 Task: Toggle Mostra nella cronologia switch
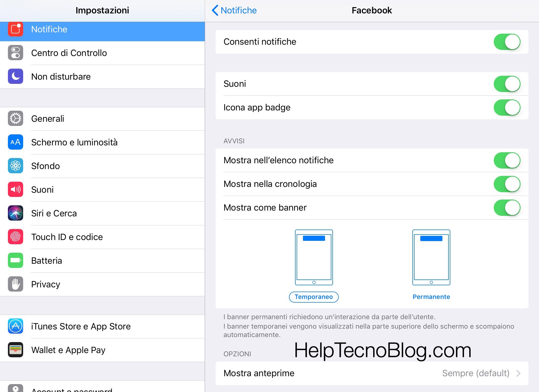tap(507, 184)
